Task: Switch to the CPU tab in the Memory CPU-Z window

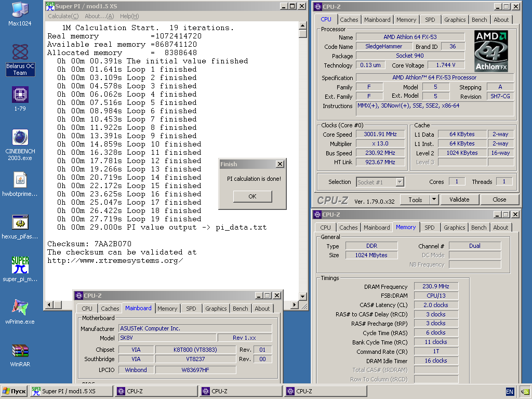Action: (325, 228)
